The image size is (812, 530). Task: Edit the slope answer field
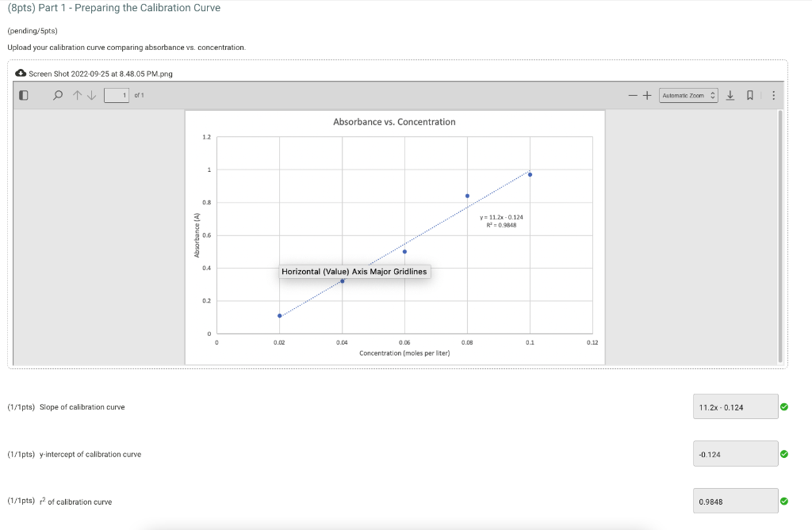coord(735,407)
